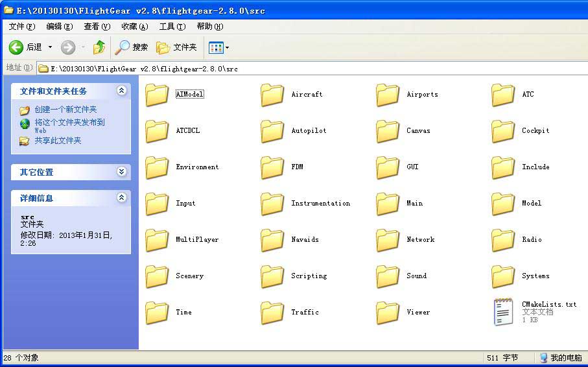Click the Instrumentation folder name label
The image size is (588, 367).
(321, 204)
